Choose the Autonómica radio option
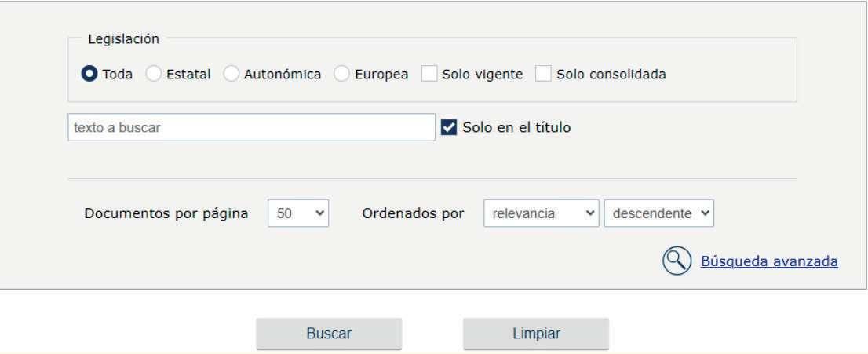Viewport: 868px width, 354px height. (231, 74)
